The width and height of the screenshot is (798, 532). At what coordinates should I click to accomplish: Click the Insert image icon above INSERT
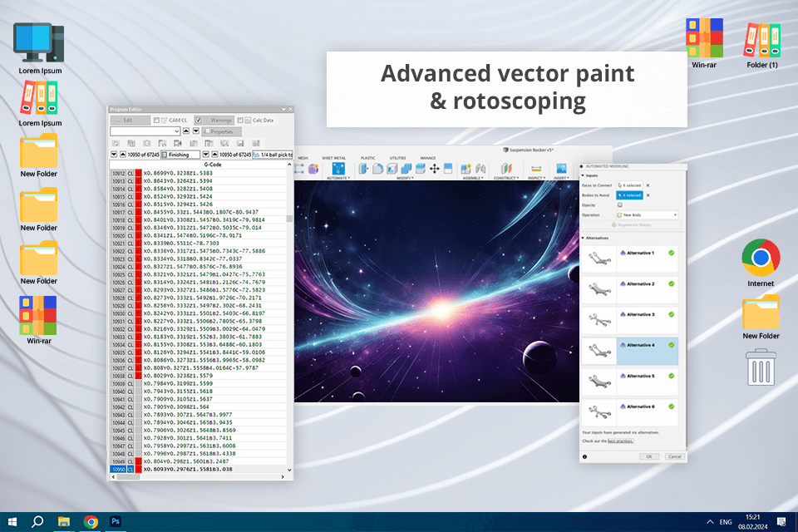[x=561, y=169]
